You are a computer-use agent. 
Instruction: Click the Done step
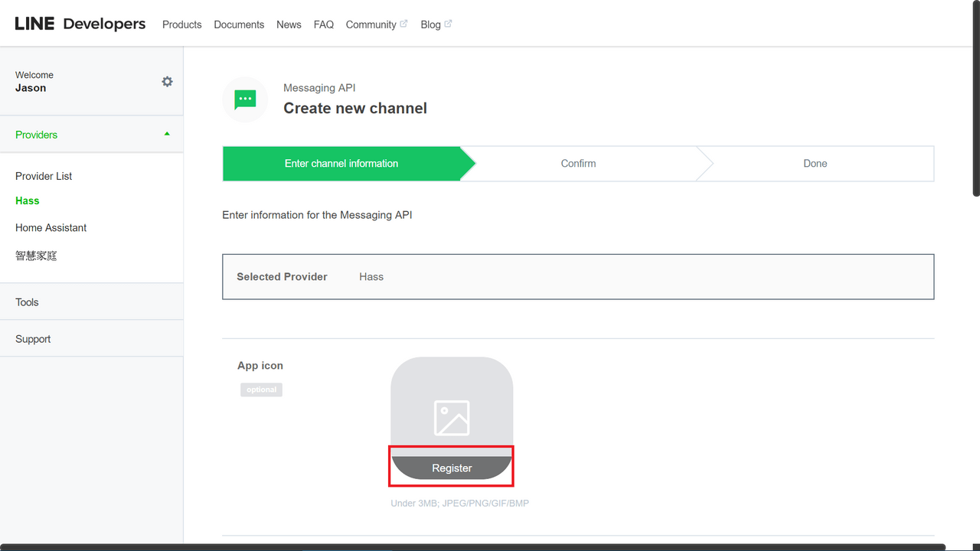(x=815, y=163)
